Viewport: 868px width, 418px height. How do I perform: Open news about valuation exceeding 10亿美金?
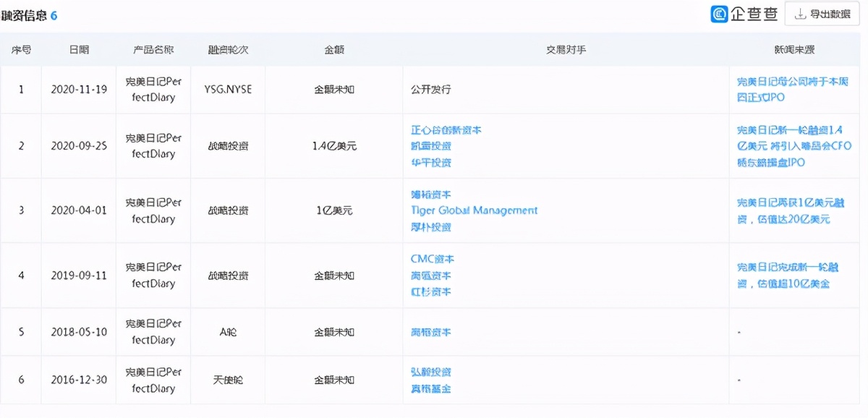coord(789,276)
